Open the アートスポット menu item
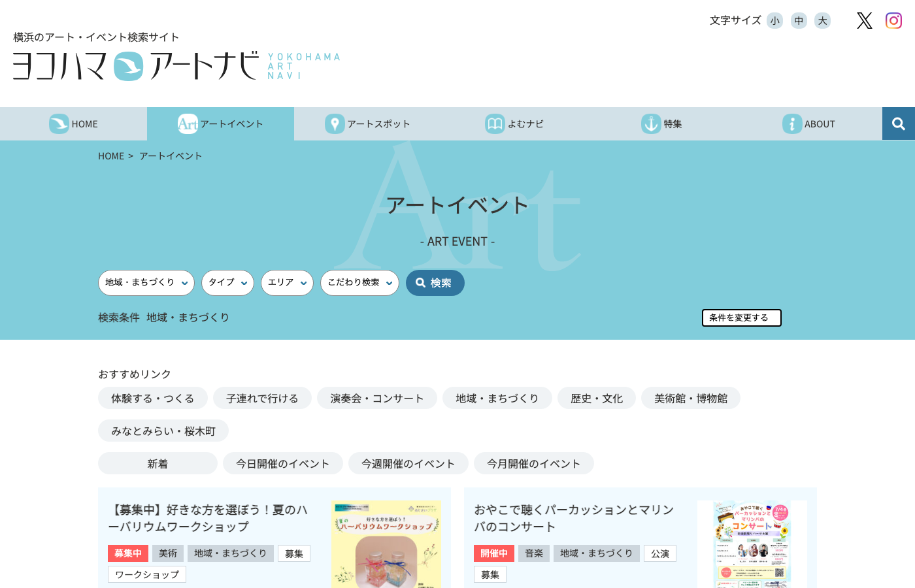915x588 pixels. tap(367, 123)
